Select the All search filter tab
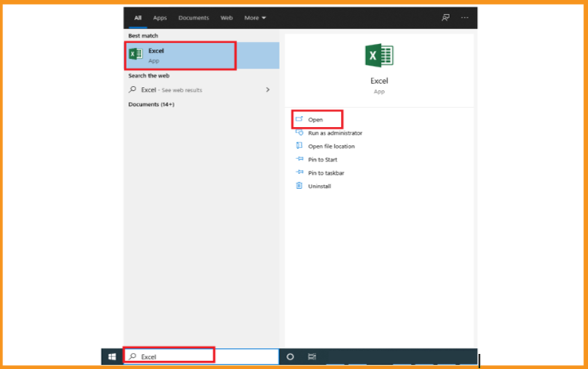This screenshot has height=369, width=588. pos(138,18)
